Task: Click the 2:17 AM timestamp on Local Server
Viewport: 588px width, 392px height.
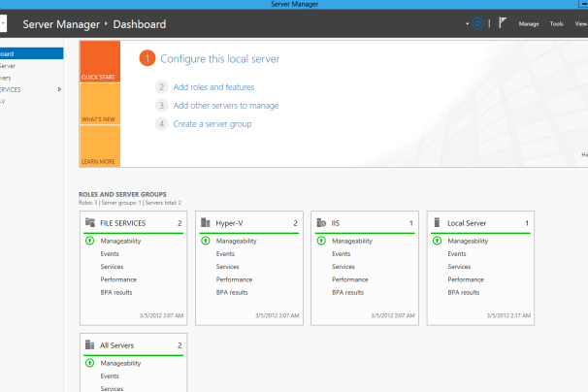Action: click(508, 315)
